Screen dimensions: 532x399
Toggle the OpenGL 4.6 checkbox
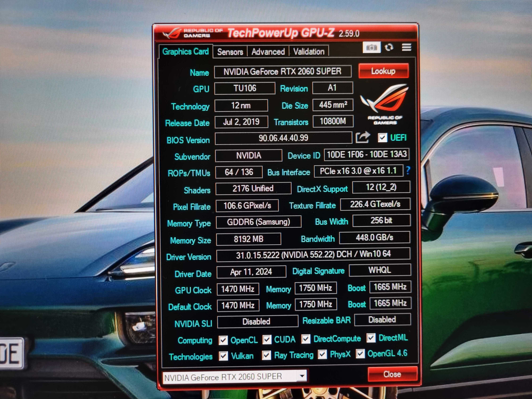(360, 354)
